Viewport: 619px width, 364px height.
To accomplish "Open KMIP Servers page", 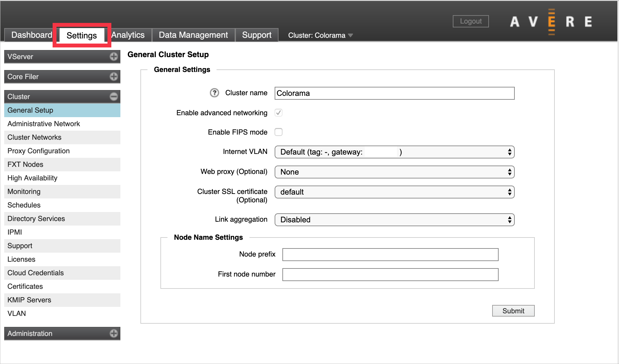I will click(x=62, y=300).
